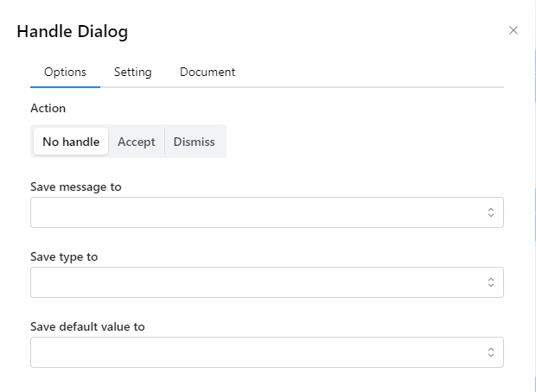Choose the Accept action option

pos(137,142)
